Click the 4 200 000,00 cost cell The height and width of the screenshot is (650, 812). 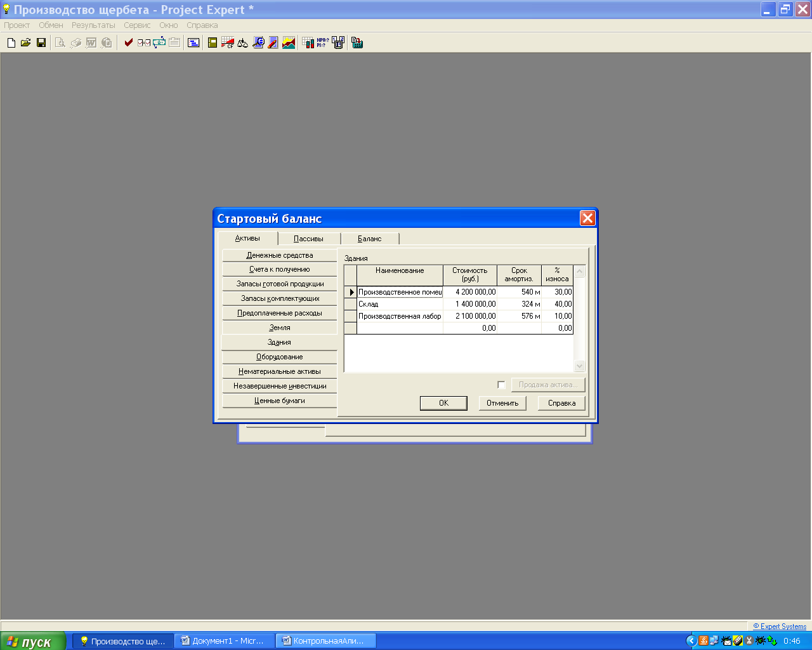click(x=470, y=292)
